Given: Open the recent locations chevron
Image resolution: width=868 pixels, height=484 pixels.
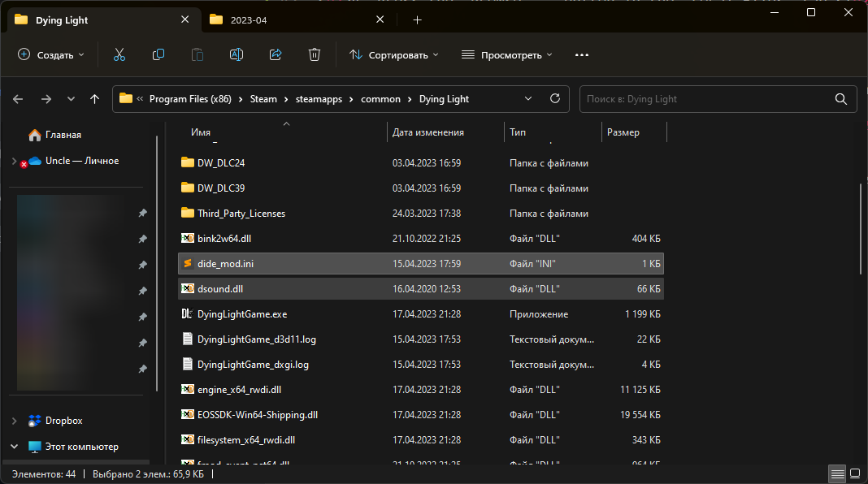Looking at the screenshot, I should coord(71,99).
